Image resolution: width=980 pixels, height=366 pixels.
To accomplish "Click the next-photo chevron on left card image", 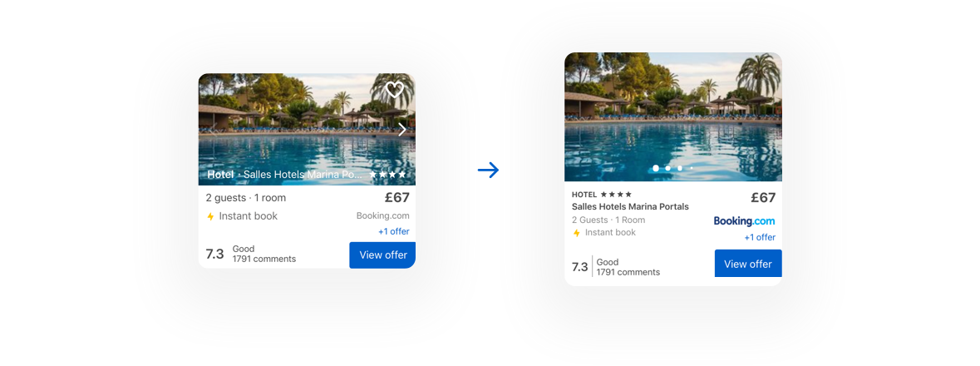I will point(402,129).
